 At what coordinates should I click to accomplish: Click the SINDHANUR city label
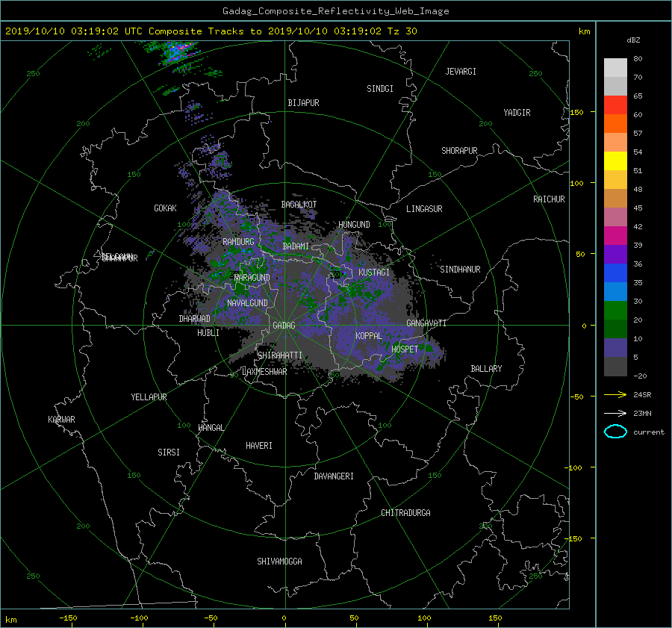click(x=460, y=270)
